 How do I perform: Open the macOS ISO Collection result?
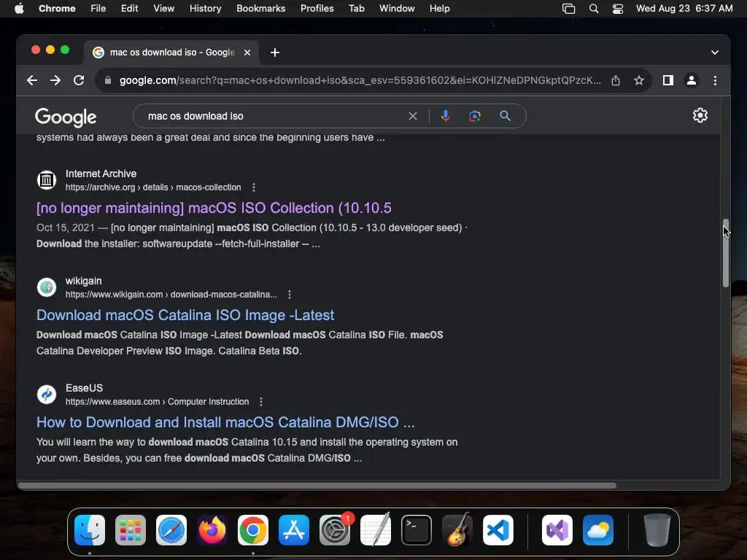[x=214, y=208]
